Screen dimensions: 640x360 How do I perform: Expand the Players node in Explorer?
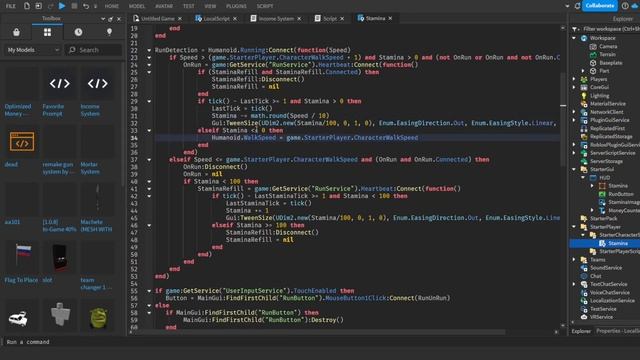tap(574, 79)
